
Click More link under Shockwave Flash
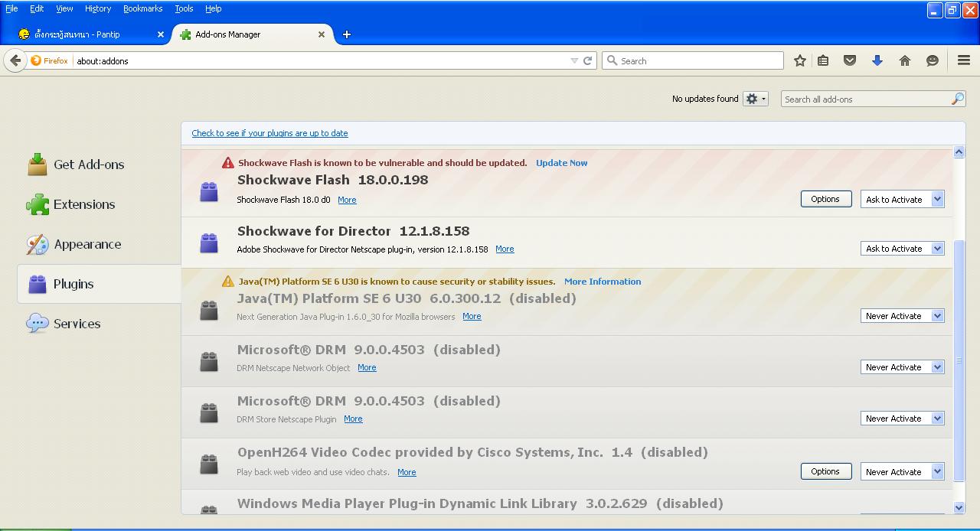(x=347, y=200)
